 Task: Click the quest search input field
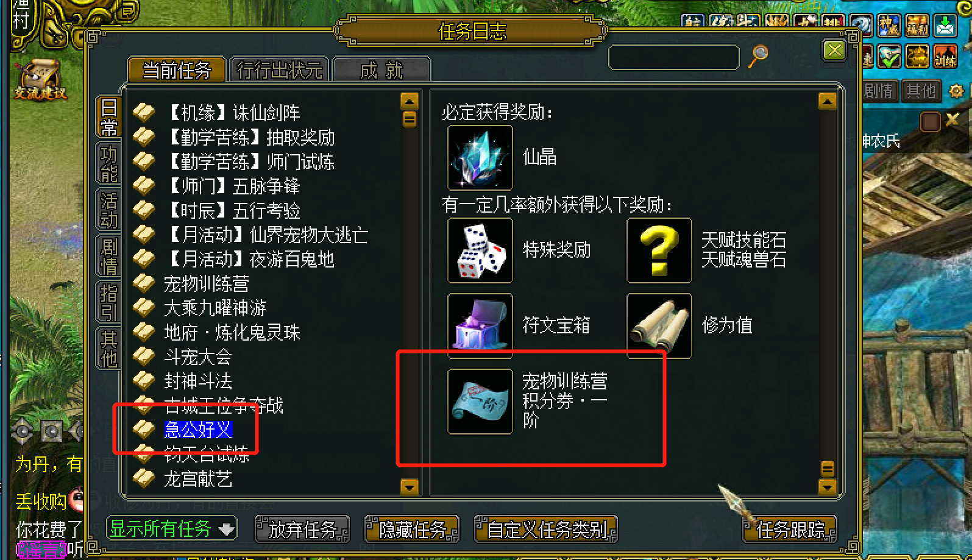674,57
